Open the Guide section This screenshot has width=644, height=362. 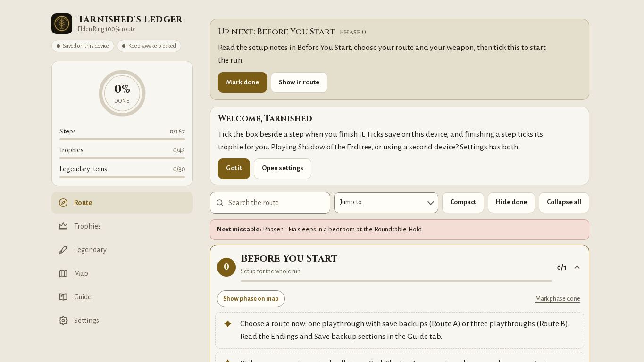pos(122,297)
